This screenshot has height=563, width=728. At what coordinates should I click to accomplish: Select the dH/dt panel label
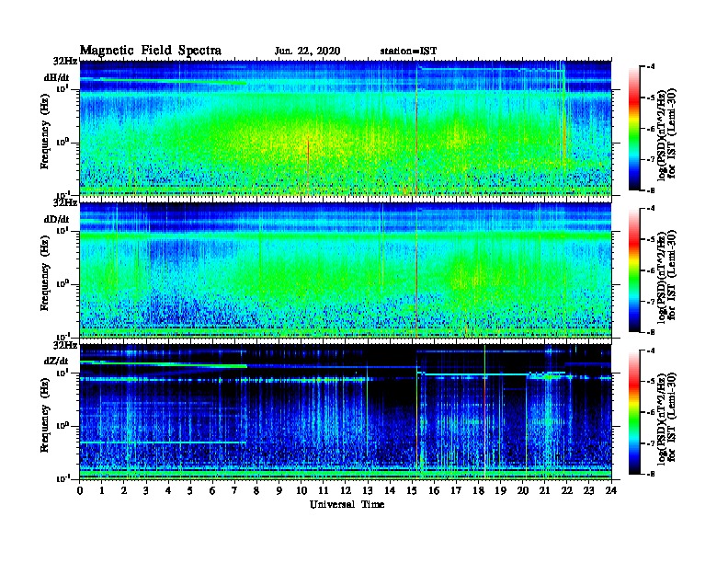[57, 77]
